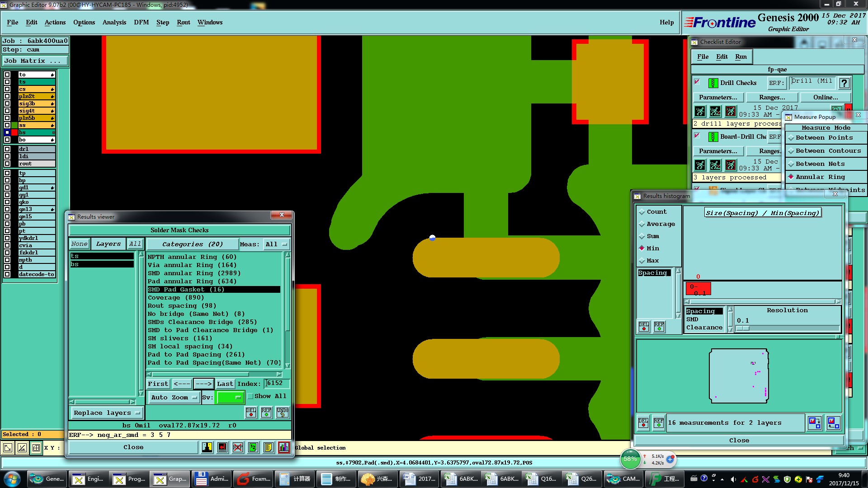Open the Job Matrix selector
868x488 pixels.
pos(35,61)
